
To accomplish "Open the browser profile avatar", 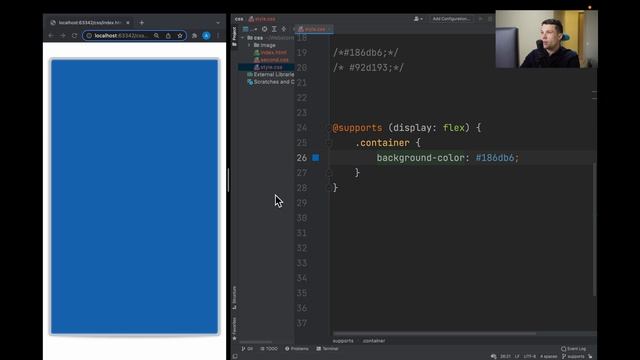I will click(x=207, y=36).
